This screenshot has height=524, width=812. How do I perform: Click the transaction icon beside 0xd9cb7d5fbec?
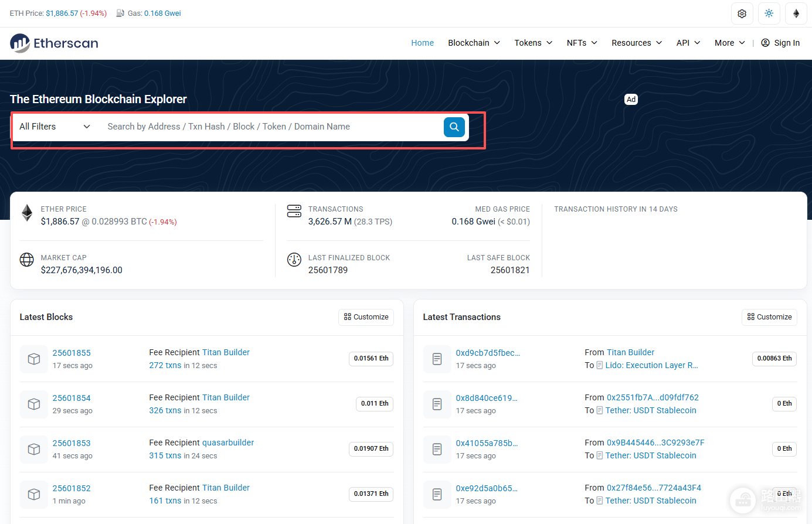[437, 359]
